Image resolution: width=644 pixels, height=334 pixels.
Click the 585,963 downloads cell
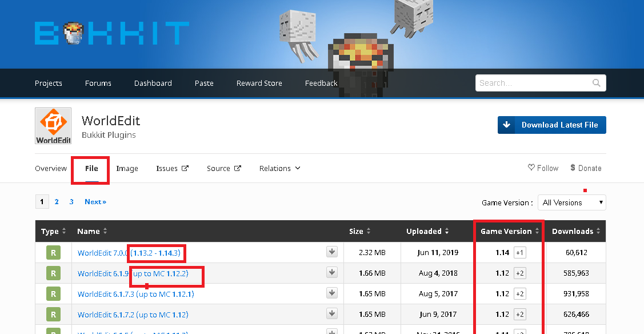[x=576, y=273]
